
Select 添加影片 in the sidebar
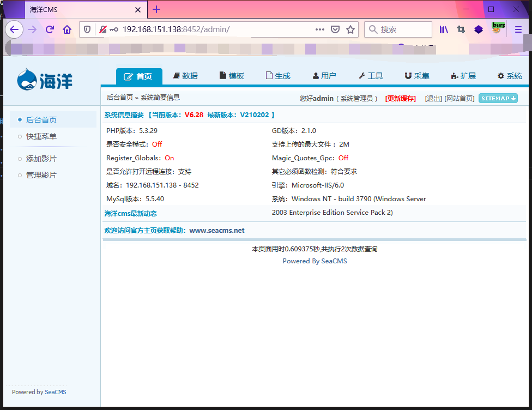(41, 159)
